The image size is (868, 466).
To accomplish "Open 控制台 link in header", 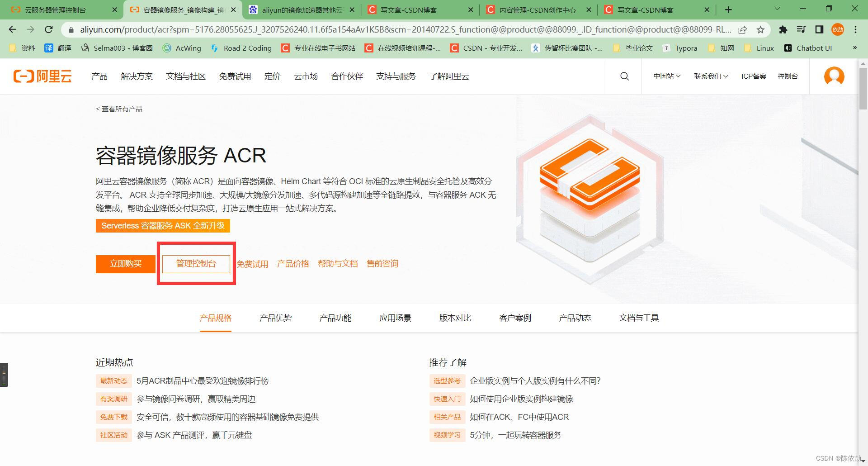I will coord(788,76).
